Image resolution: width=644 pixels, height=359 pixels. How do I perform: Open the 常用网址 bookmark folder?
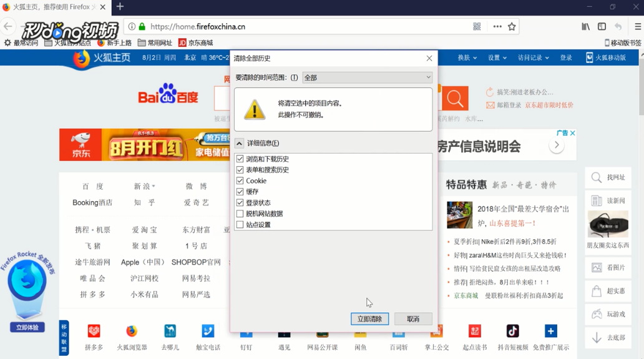[x=155, y=42]
